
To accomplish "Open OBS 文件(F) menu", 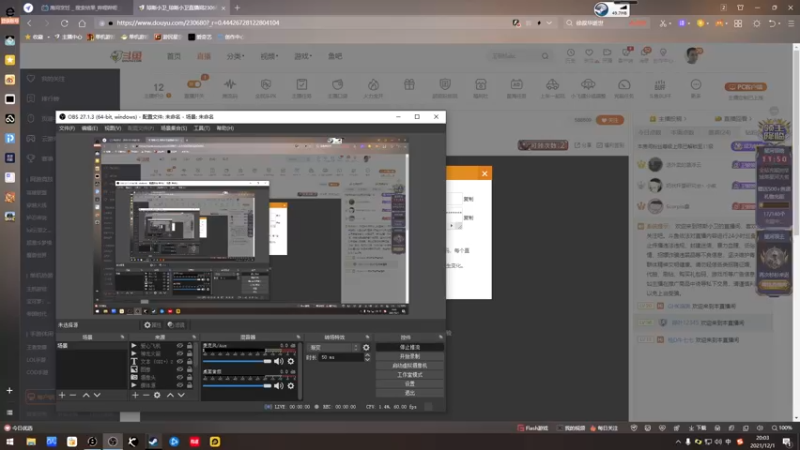I will [x=67, y=128].
